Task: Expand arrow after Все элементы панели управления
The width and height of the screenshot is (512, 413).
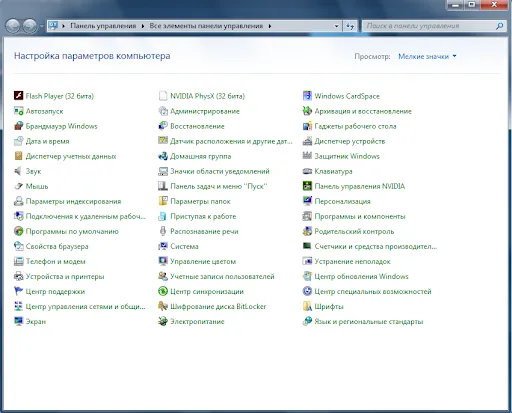Action: coord(270,26)
